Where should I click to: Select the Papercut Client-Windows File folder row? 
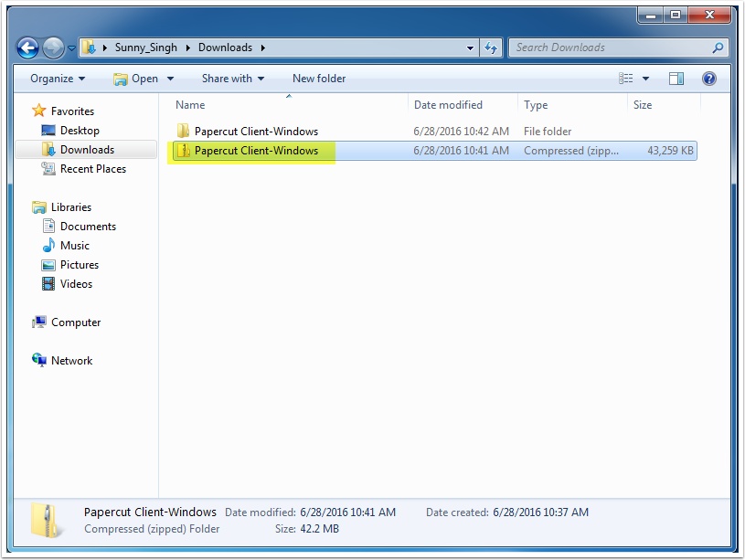click(435, 132)
